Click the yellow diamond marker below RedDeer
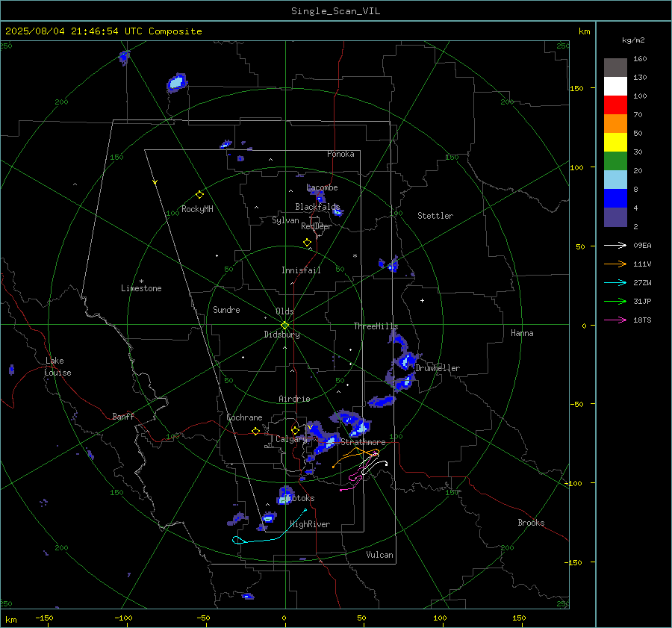The width and height of the screenshot is (672, 628). pos(307,243)
